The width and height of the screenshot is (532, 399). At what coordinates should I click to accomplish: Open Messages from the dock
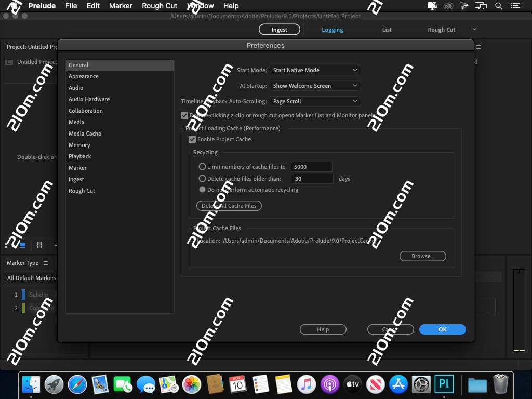point(146,384)
